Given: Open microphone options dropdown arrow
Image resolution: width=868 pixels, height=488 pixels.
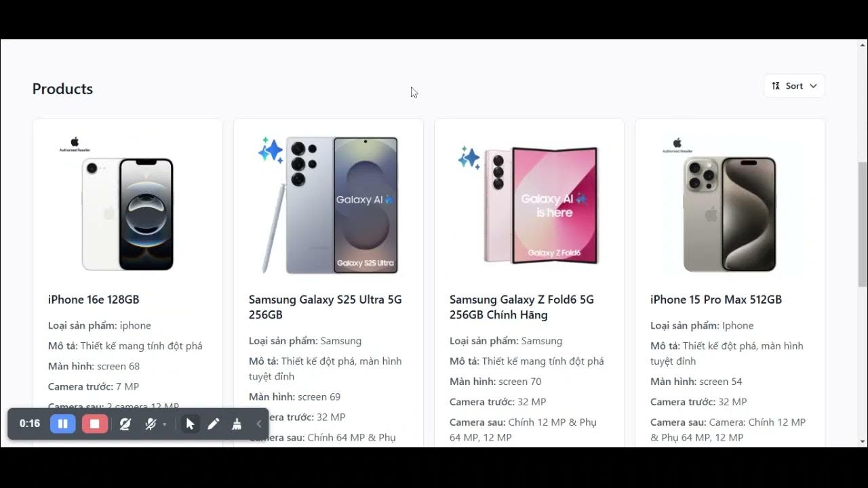Looking at the screenshot, I should pos(165,424).
